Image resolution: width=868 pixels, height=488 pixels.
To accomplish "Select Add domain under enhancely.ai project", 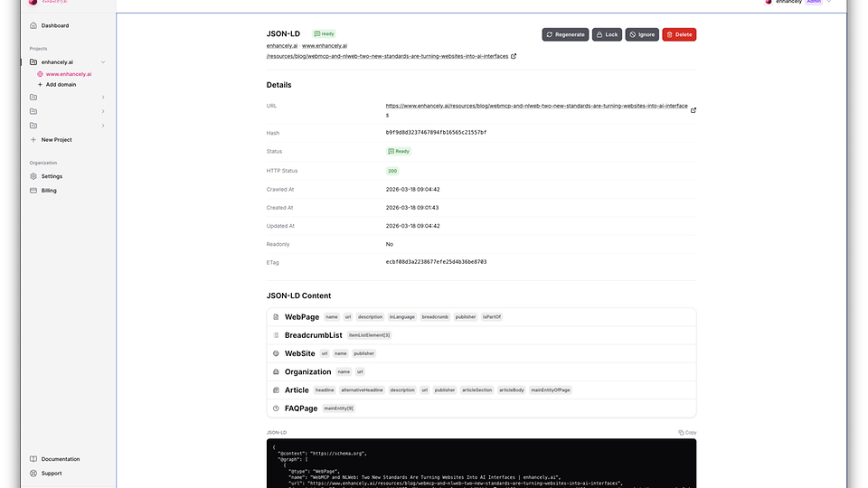I will (61, 84).
